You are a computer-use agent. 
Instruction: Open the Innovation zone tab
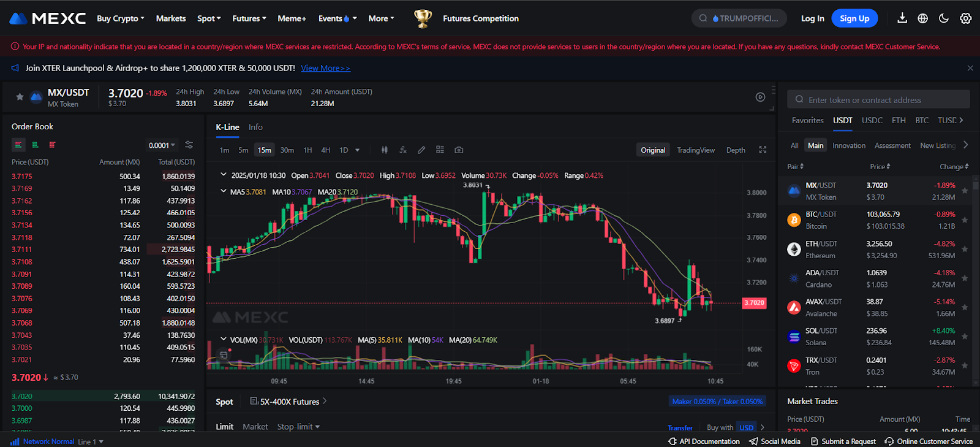click(849, 145)
